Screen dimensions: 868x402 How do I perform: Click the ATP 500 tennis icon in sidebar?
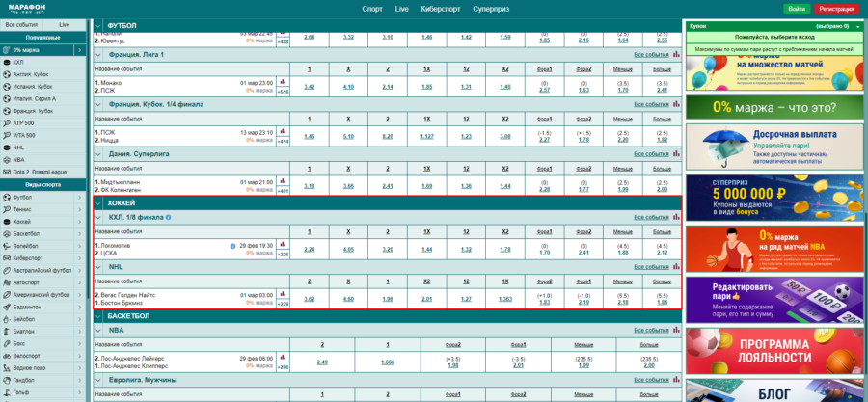click(x=7, y=122)
